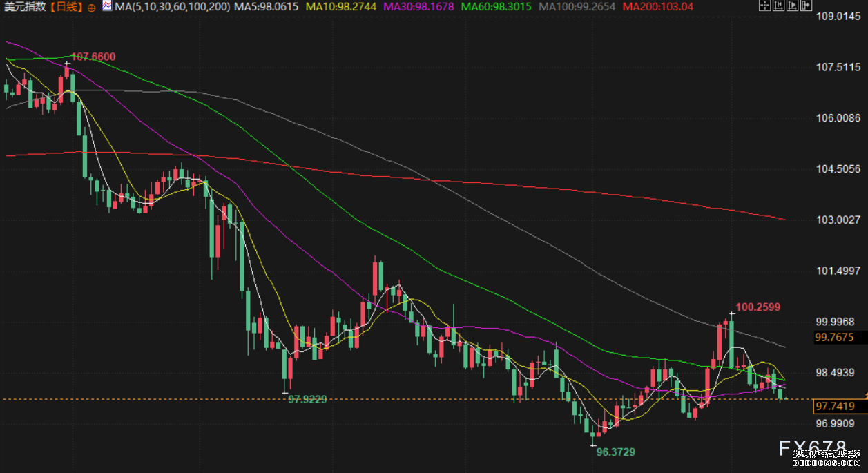The width and height of the screenshot is (868, 473).
Task: Click the 96.3729 lowest price label
Action: 616,452
